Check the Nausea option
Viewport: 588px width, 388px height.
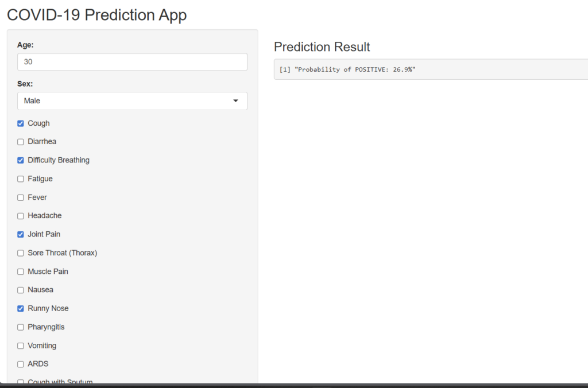click(x=21, y=290)
